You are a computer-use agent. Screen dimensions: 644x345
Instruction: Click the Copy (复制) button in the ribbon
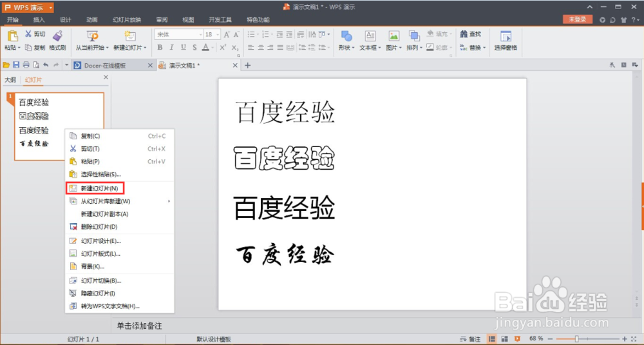click(x=35, y=48)
